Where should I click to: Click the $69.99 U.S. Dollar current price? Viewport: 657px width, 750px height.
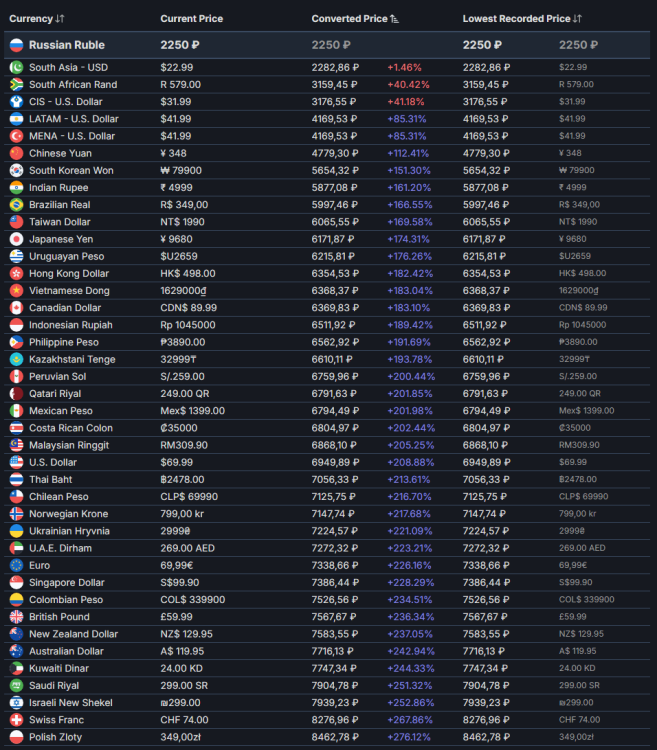point(176,462)
